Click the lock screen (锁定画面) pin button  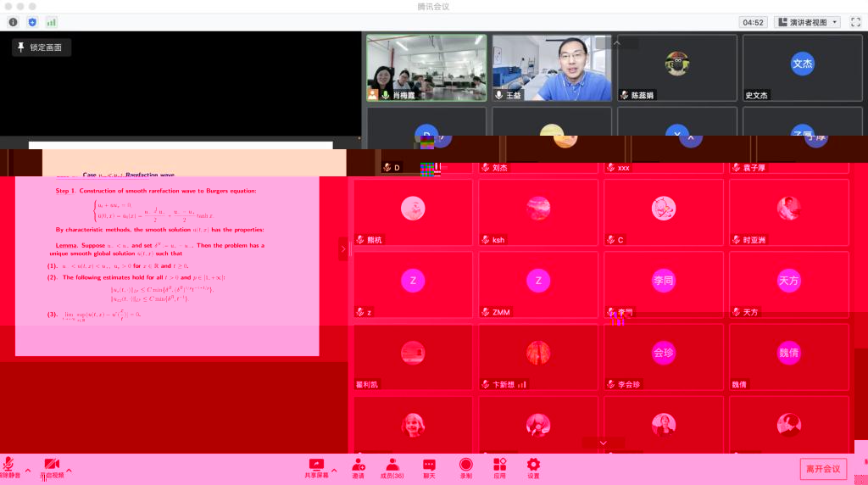41,47
